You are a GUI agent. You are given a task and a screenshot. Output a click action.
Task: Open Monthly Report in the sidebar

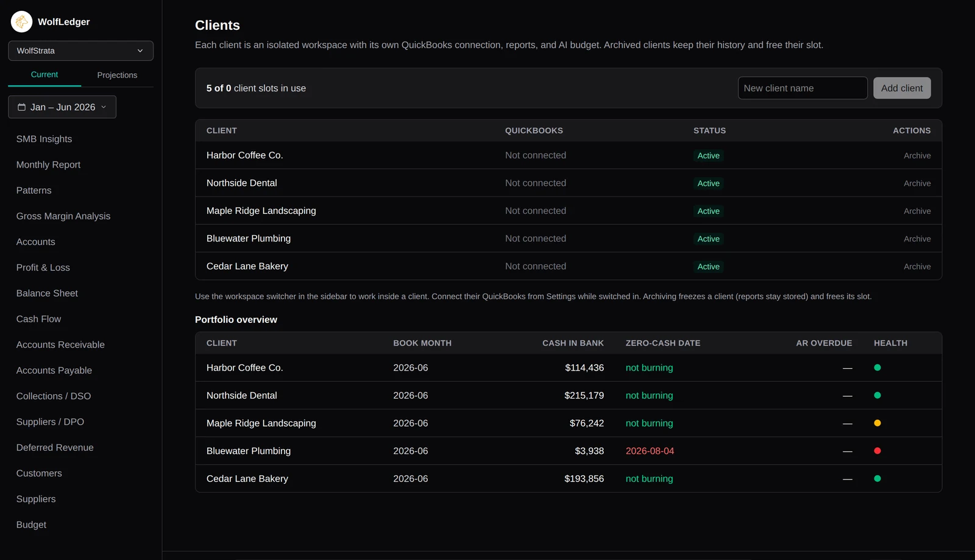(48, 165)
